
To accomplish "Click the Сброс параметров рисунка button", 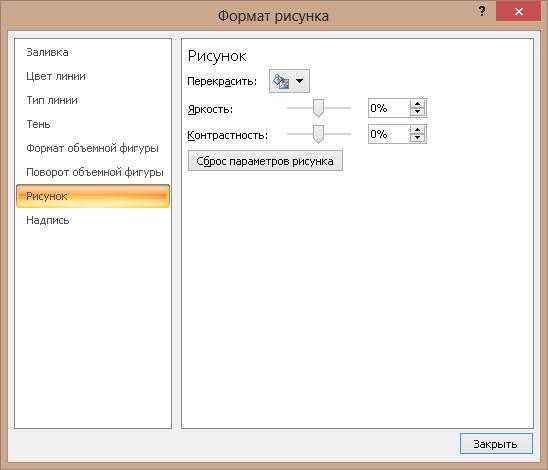I will 265,161.
